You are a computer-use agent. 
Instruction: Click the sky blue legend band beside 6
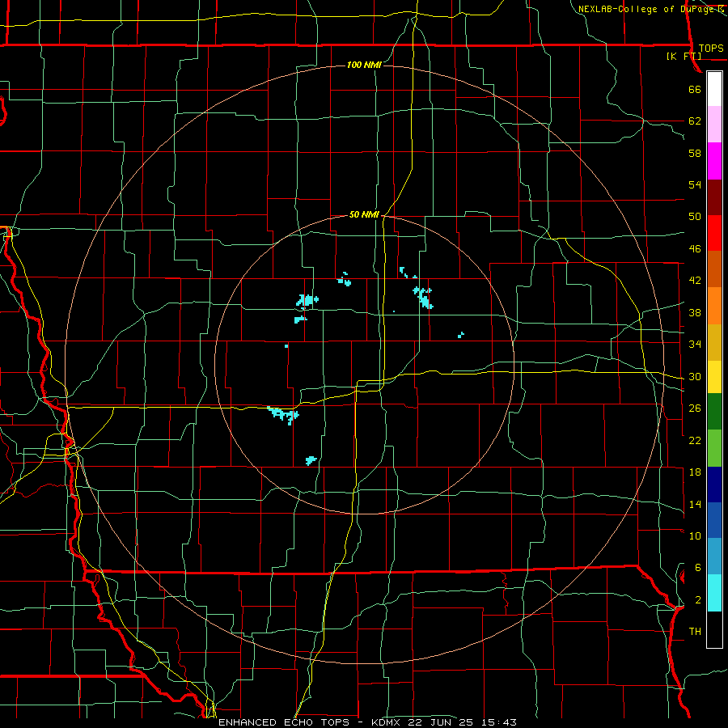(714, 557)
